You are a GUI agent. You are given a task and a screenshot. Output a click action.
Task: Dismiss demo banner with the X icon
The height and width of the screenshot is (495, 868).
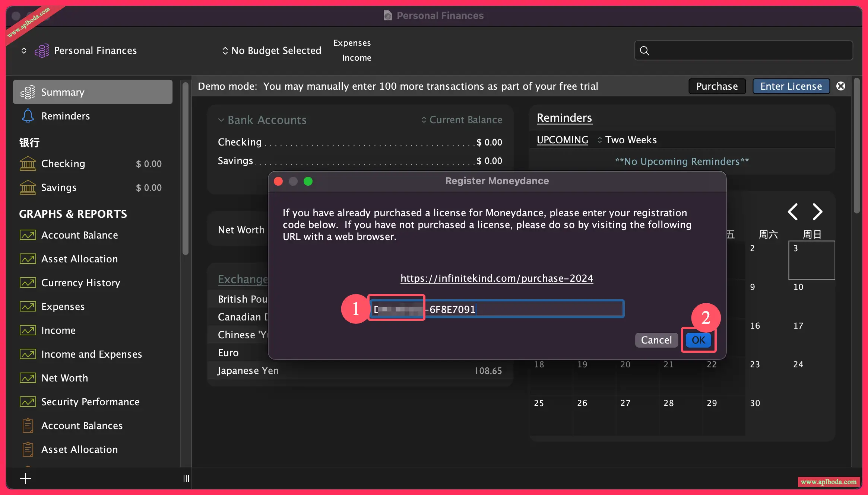click(x=841, y=86)
